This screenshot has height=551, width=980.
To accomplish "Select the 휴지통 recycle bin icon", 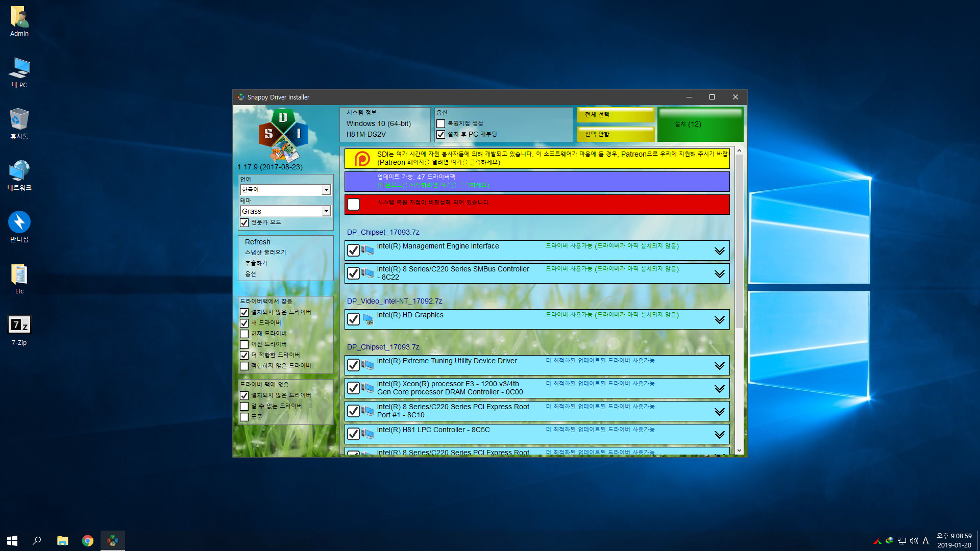I will pos(19,124).
